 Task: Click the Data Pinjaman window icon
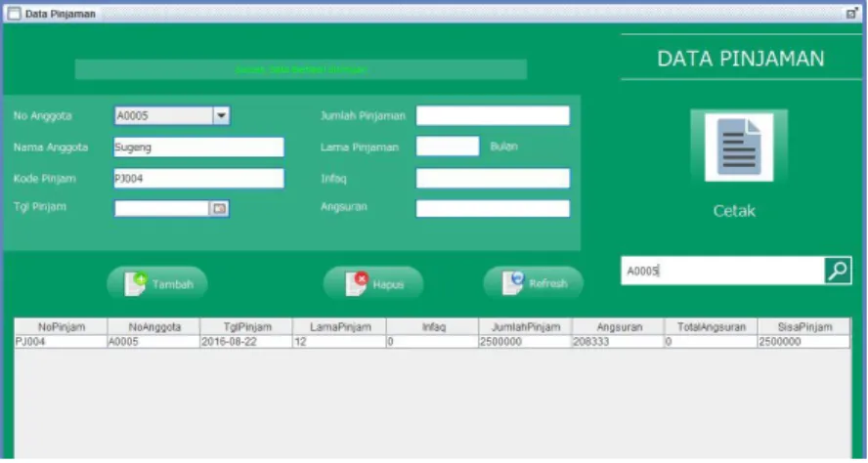pos(15,14)
